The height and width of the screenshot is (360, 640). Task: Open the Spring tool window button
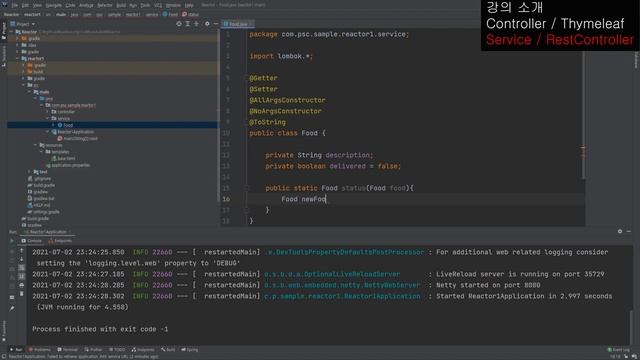(190, 350)
